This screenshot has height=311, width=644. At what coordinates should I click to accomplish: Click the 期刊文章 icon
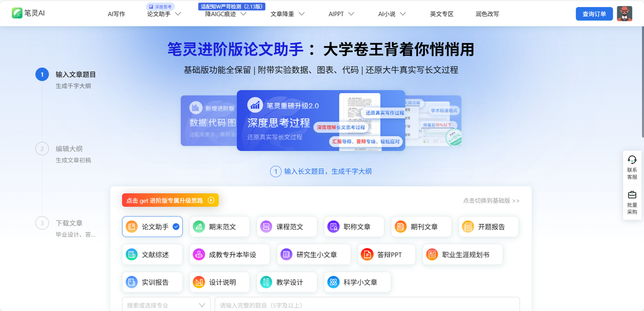click(400, 227)
